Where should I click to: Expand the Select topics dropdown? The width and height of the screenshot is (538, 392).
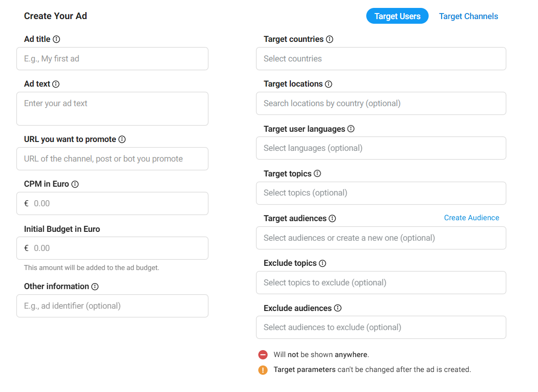(381, 193)
